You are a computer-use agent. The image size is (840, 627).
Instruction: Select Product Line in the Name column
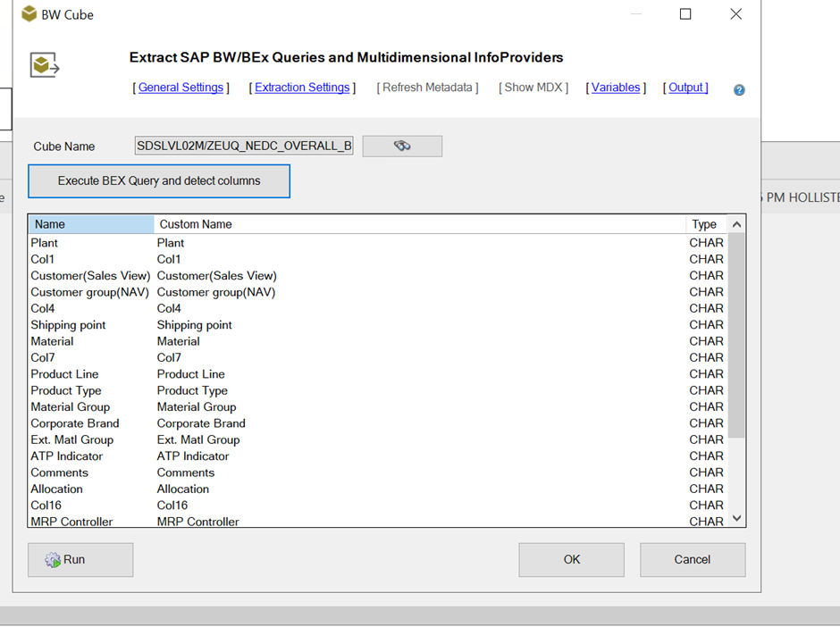(x=65, y=374)
